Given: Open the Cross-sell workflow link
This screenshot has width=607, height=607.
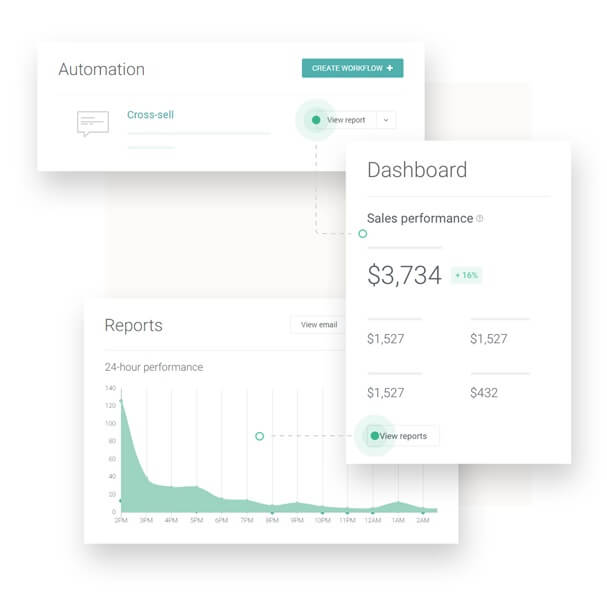Looking at the screenshot, I should [x=150, y=115].
